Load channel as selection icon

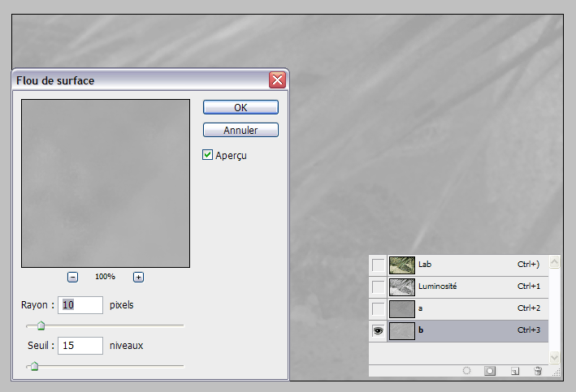tap(466, 371)
